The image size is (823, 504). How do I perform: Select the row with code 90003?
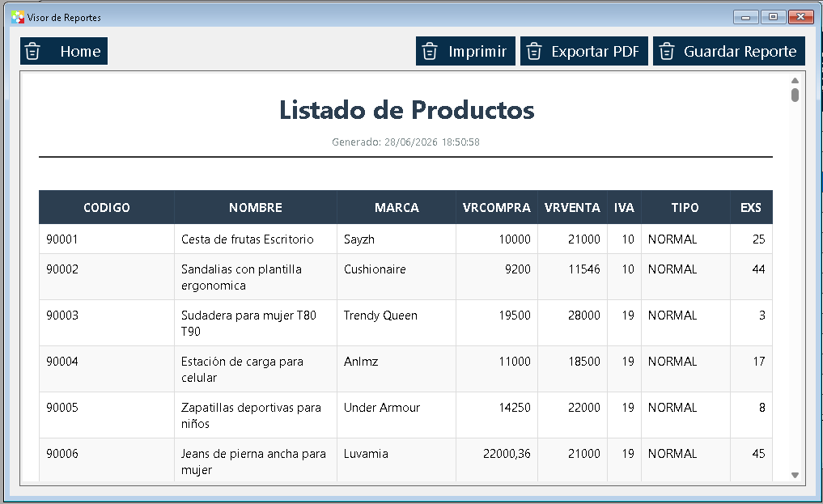pos(405,323)
